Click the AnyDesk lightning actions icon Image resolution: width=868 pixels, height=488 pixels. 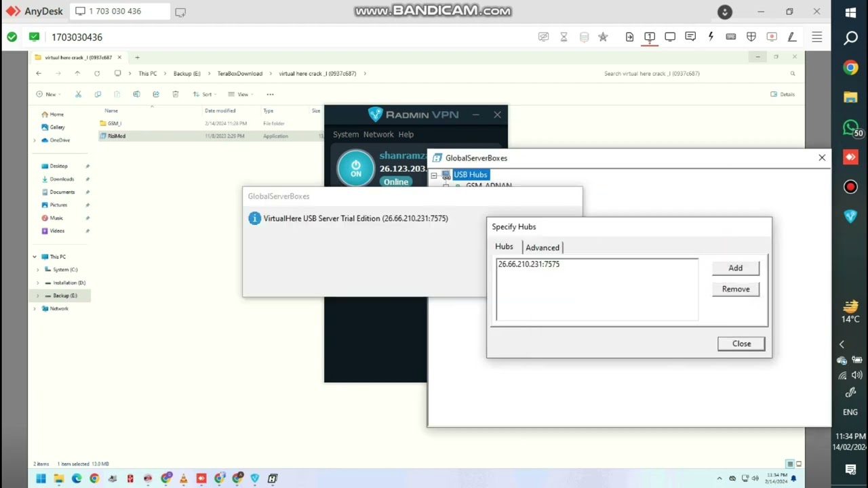(711, 37)
